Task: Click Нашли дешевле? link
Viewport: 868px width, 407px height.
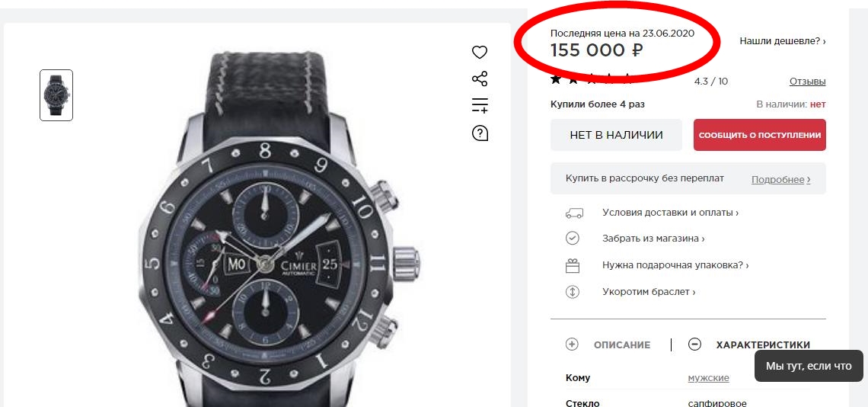Action: point(782,41)
